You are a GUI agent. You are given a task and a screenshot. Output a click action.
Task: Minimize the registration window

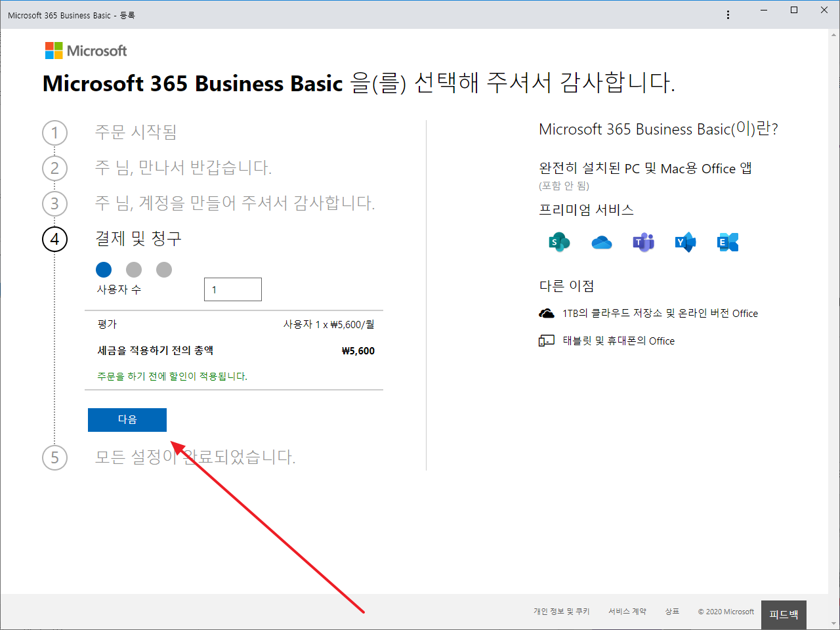coord(764,10)
